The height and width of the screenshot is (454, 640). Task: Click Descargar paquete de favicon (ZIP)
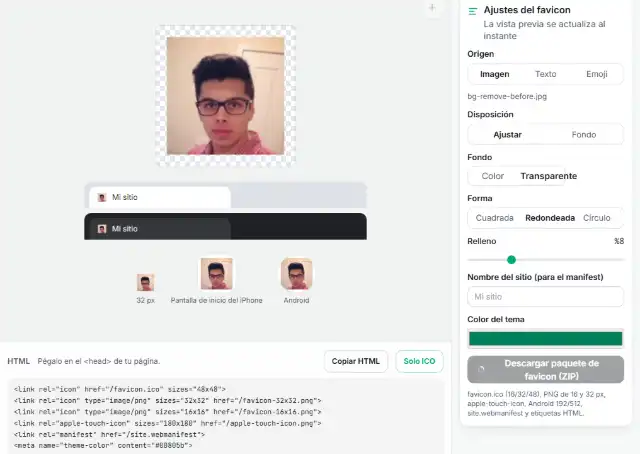[x=545, y=369]
